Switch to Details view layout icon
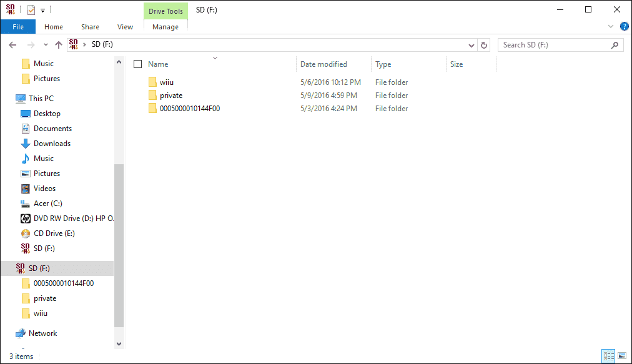The height and width of the screenshot is (364, 632). coord(609,356)
